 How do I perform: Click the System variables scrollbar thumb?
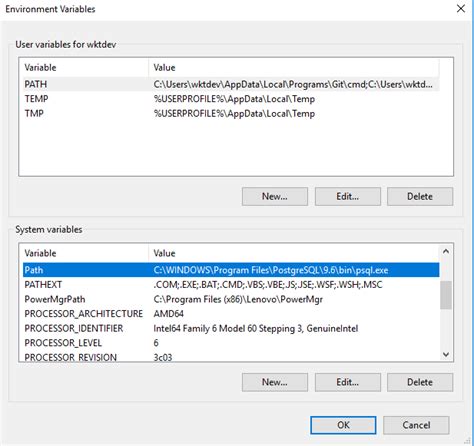(x=446, y=295)
